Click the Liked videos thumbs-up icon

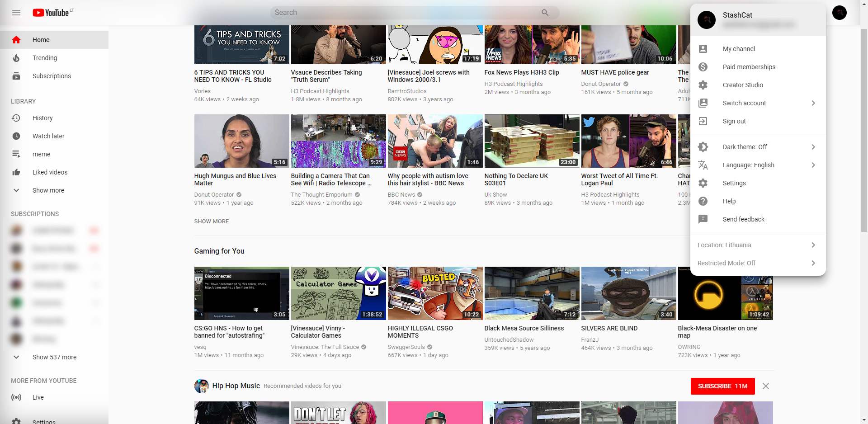(16, 172)
